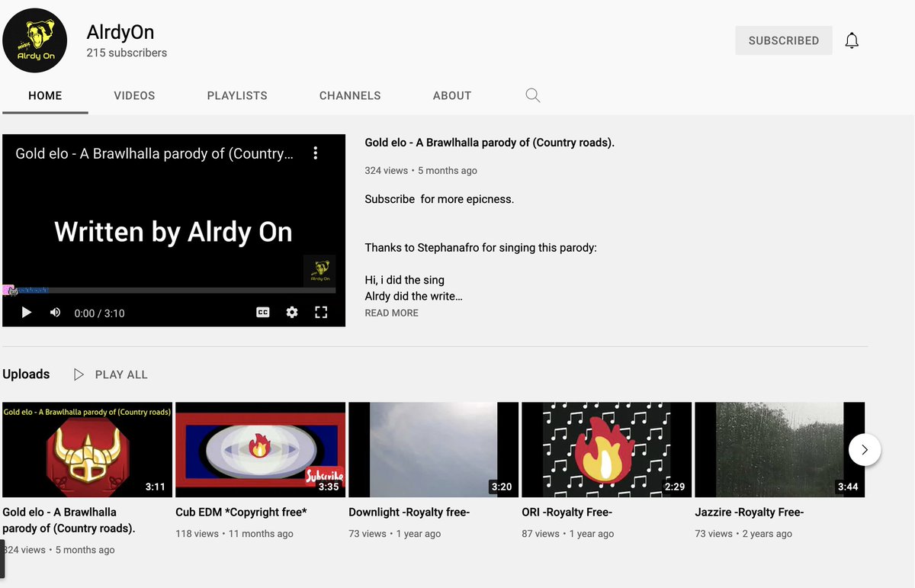Click the '215 subscribers' text
Image resolution: width=915 pixels, height=588 pixels.
(x=127, y=53)
